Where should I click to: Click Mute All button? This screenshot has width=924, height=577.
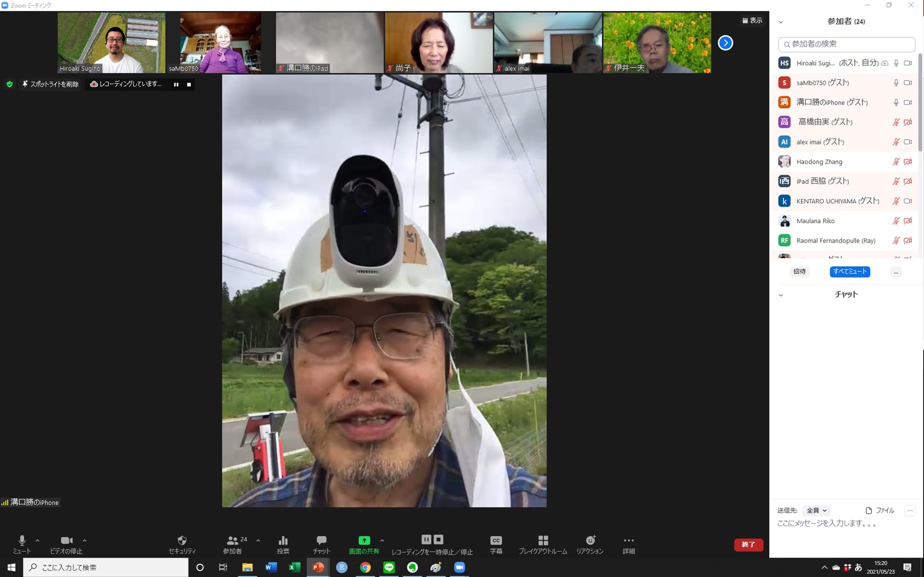(850, 271)
